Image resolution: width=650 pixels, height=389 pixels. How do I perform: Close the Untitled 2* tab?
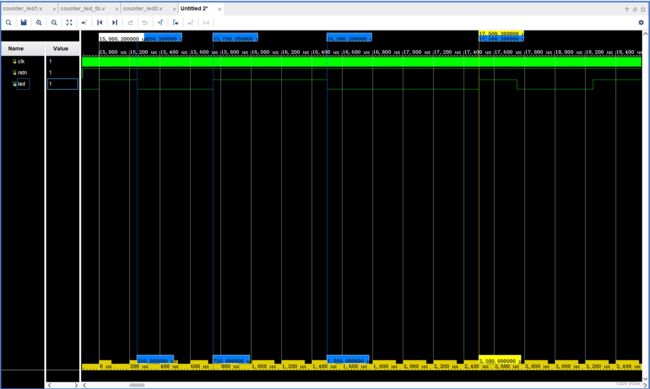point(220,9)
